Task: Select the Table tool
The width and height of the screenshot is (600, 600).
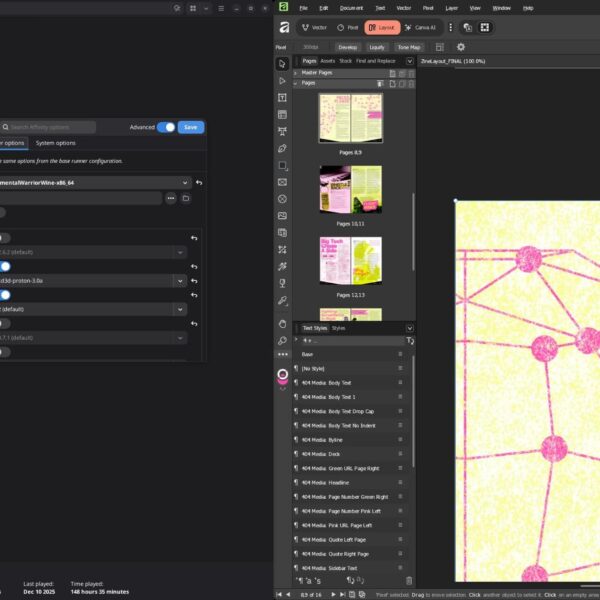Action: (x=283, y=114)
